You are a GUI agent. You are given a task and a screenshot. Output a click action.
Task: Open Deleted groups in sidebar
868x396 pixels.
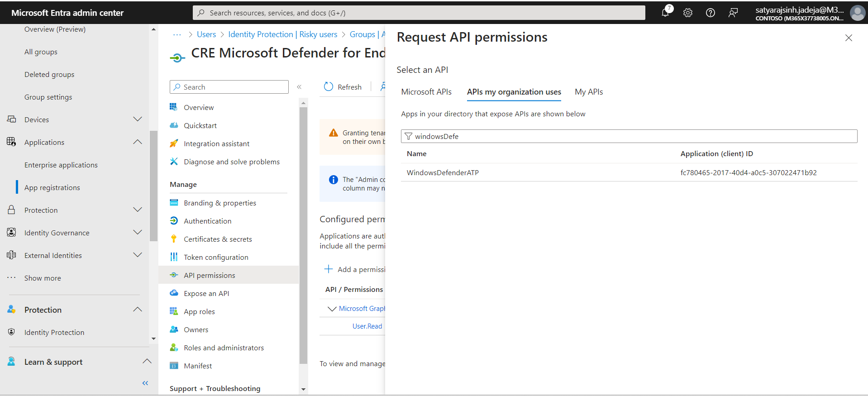pyautogui.click(x=49, y=74)
